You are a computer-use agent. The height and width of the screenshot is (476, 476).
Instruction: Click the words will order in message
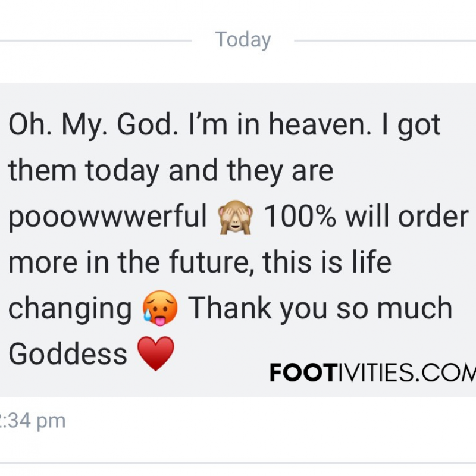tap(407, 217)
